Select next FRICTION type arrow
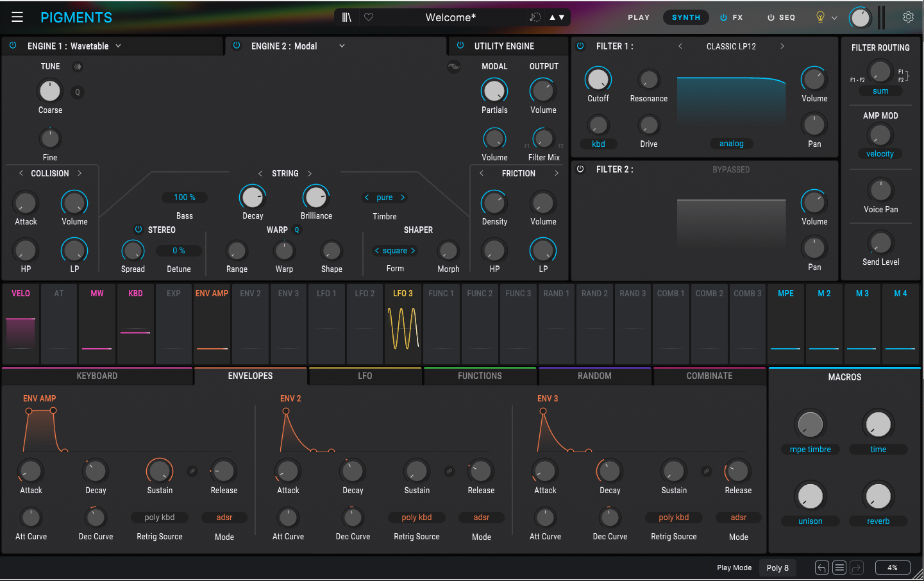This screenshot has width=924, height=581. point(557,173)
